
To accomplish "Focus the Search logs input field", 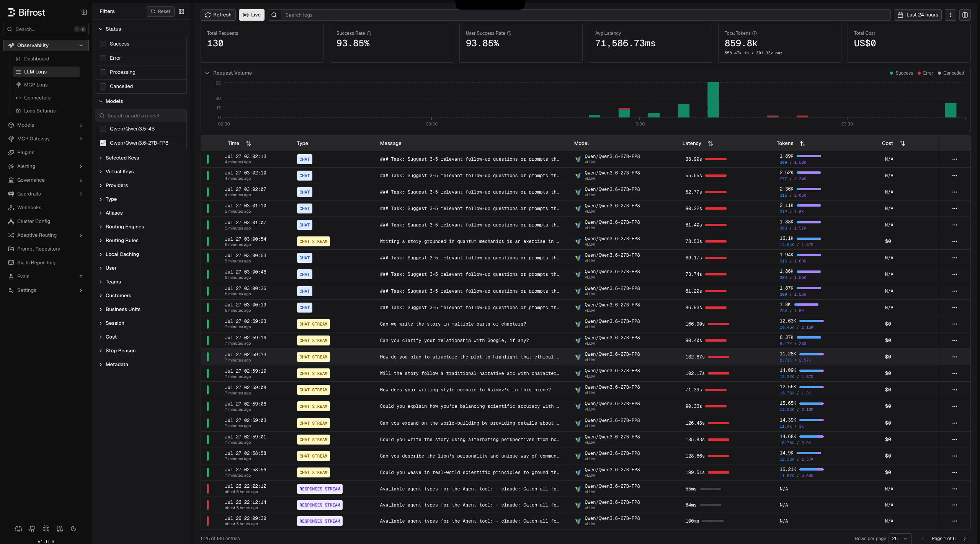I will (586, 15).
